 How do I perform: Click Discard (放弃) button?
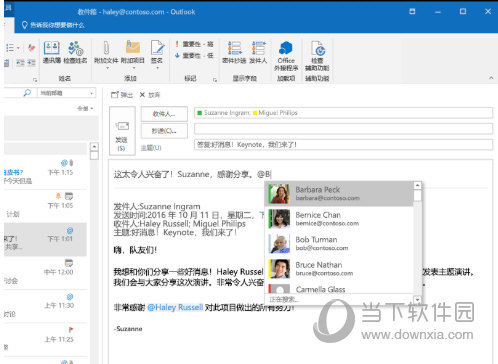click(150, 95)
